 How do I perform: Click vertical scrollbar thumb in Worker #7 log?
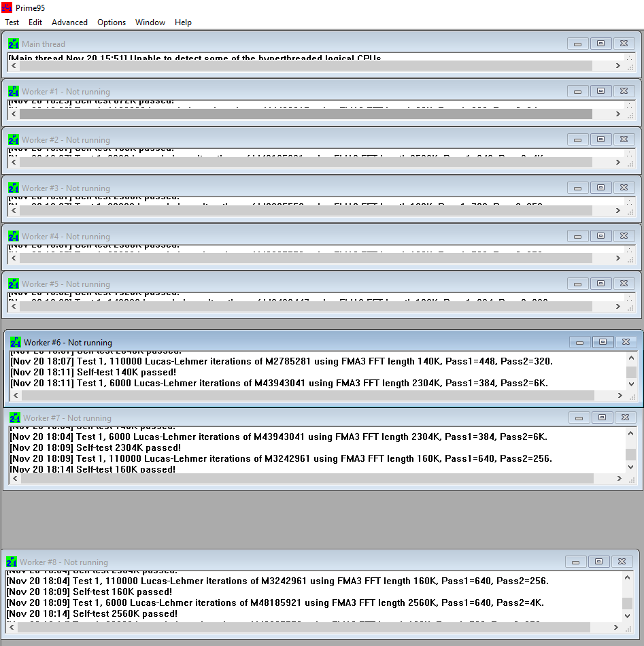[630, 454]
